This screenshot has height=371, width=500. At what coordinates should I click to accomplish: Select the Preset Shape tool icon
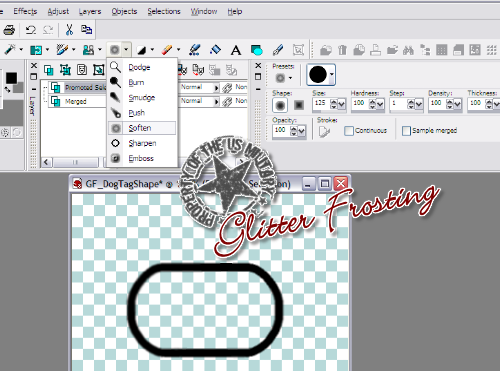[x=257, y=50]
